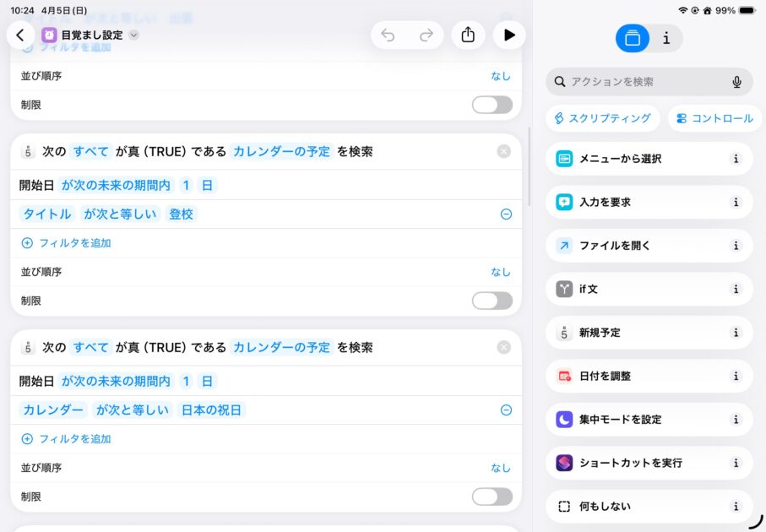The height and width of the screenshot is (532, 766).
Task: Run the shortcut with the play button
Action: click(x=508, y=35)
